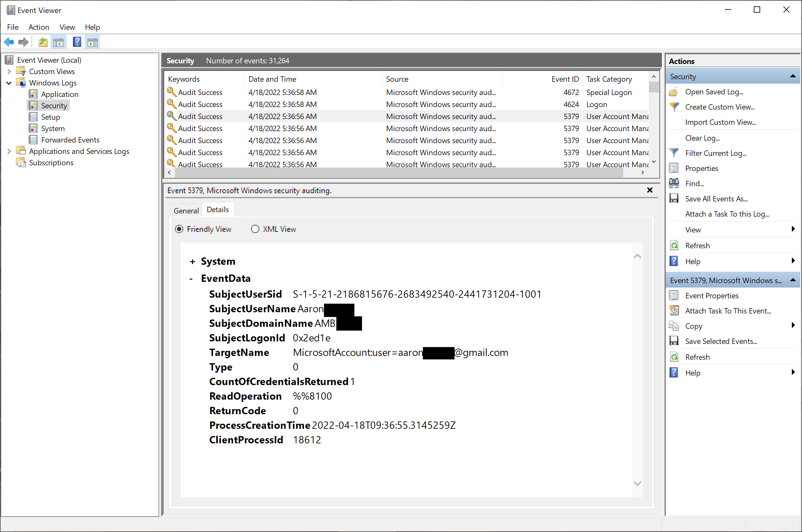Image resolution: width=802 pixels, height=532 pixels.
Task: Click Save All Events As disk icon
Action: pos(674,199)
